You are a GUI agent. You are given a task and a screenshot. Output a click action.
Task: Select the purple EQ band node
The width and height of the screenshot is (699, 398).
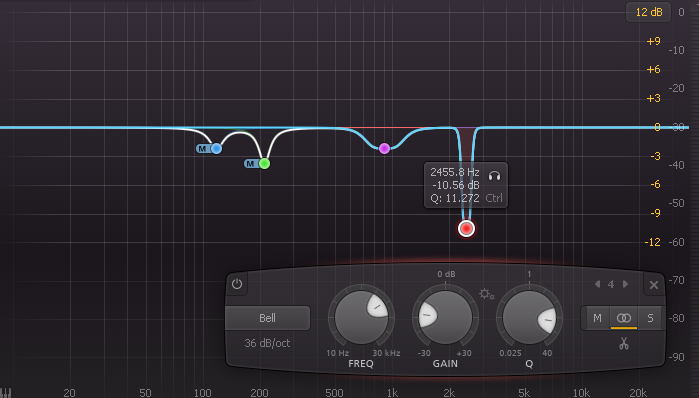384,148
